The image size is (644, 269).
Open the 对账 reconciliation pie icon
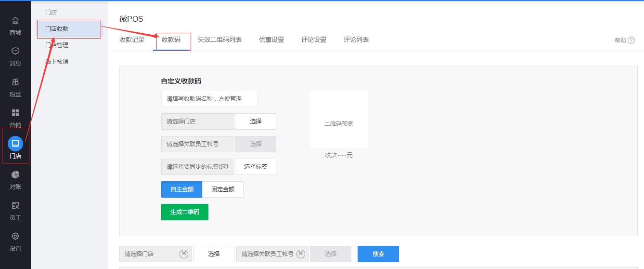tap(15, 175)
